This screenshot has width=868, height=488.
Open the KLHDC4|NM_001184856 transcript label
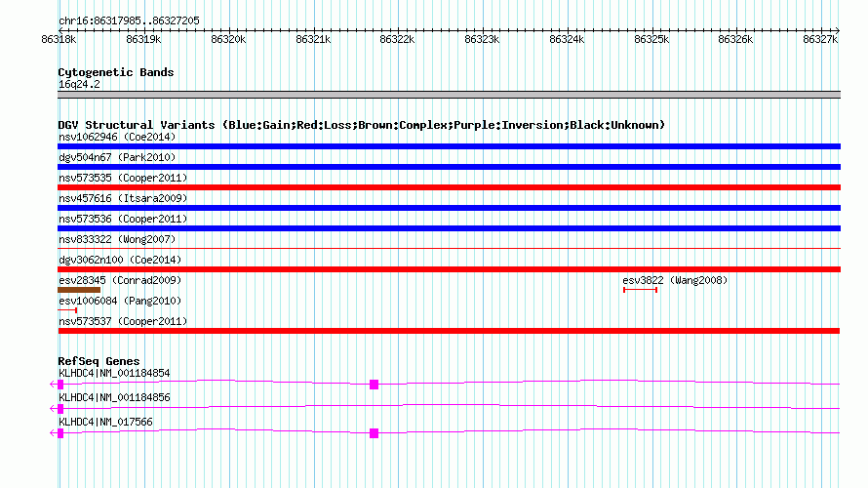pos(114,397)
